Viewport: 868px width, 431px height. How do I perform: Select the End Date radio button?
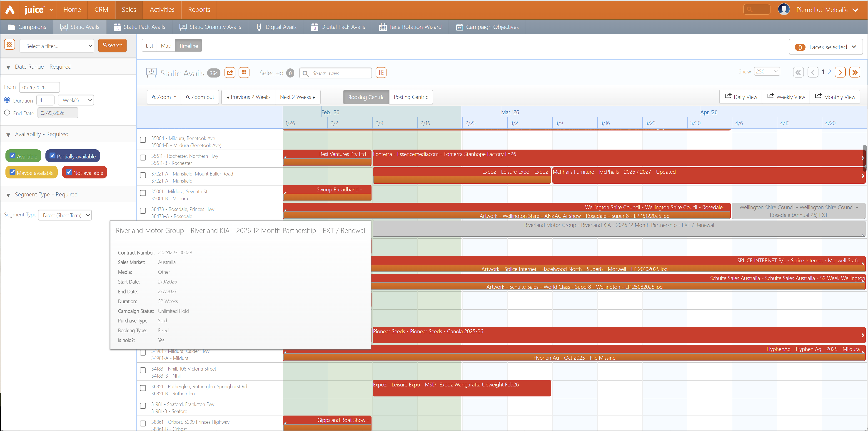(7, 113)
